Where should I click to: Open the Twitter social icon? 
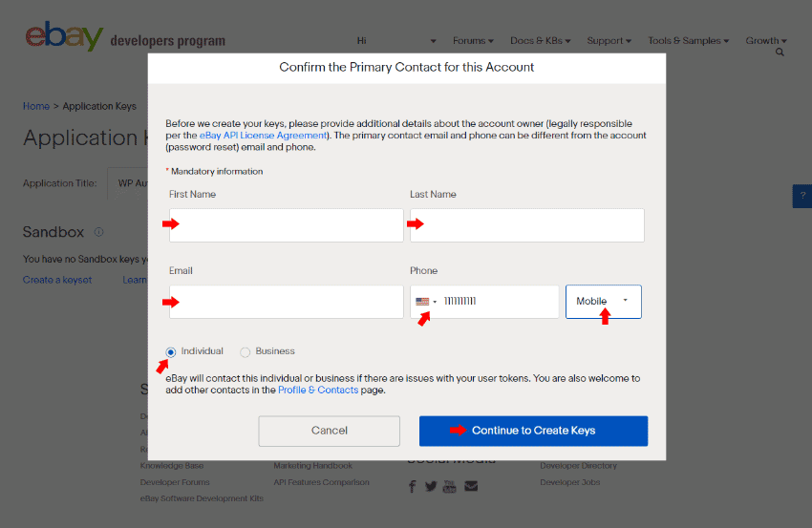coord(430,486)
